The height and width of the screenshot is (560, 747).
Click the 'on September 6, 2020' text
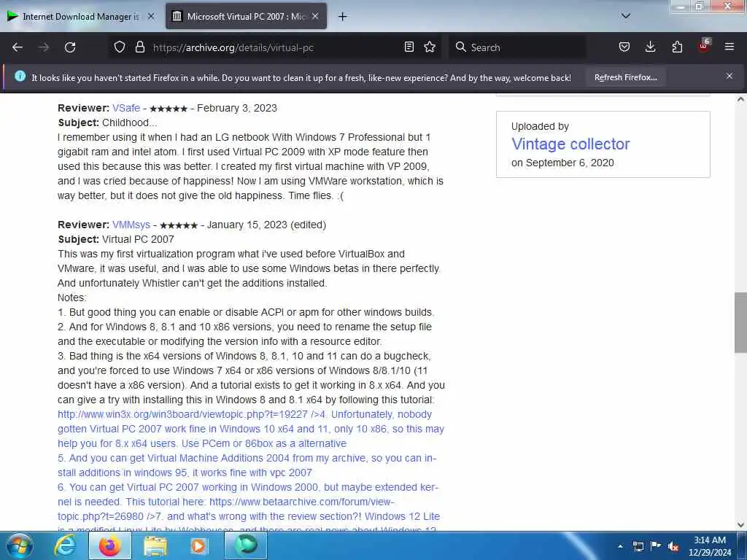tap(562, 163)
